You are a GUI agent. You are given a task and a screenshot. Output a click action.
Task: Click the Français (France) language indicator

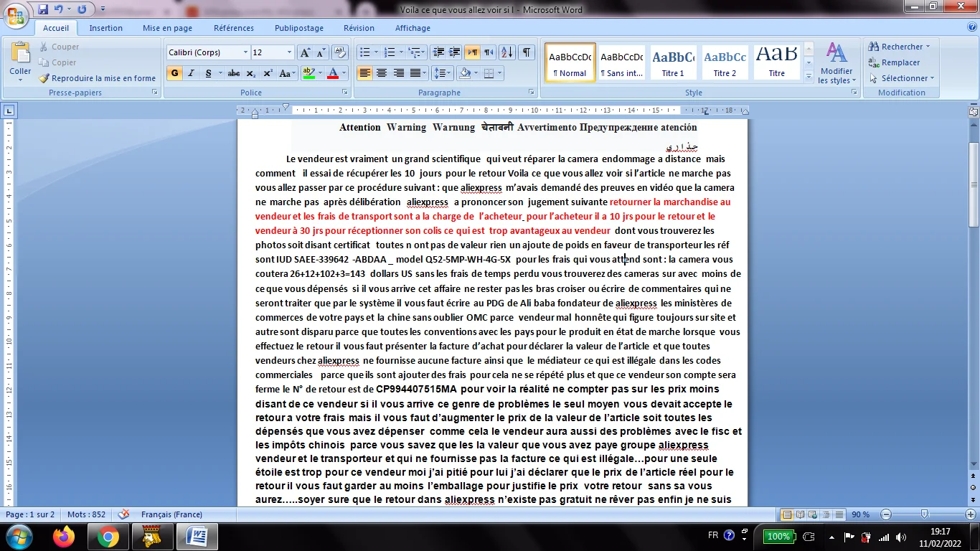pyautogui.click(x=171, y=514)
